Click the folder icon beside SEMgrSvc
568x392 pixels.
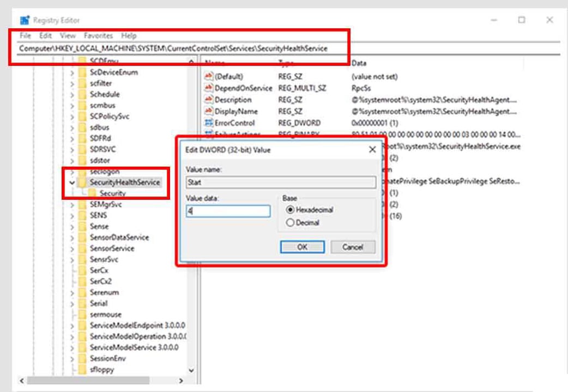coord(83,205)
